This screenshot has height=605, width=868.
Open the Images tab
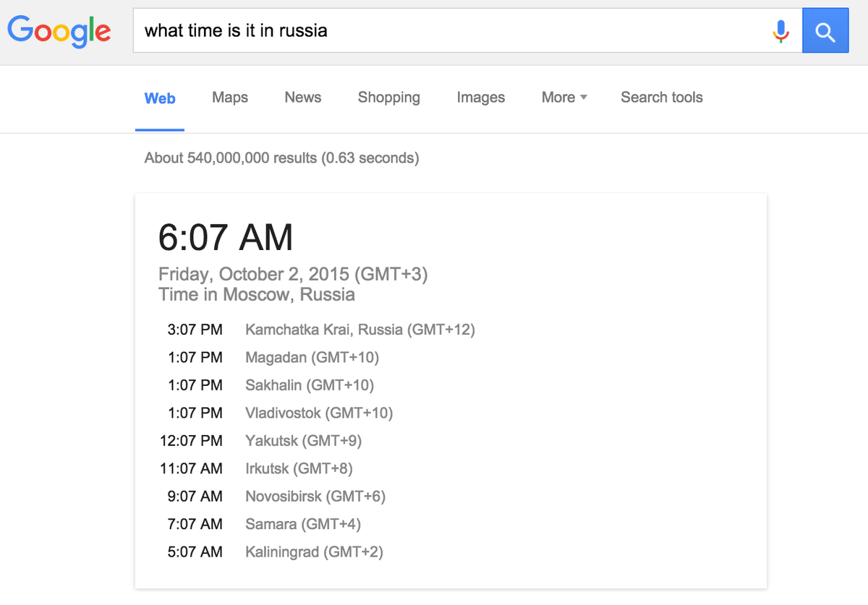481,98
